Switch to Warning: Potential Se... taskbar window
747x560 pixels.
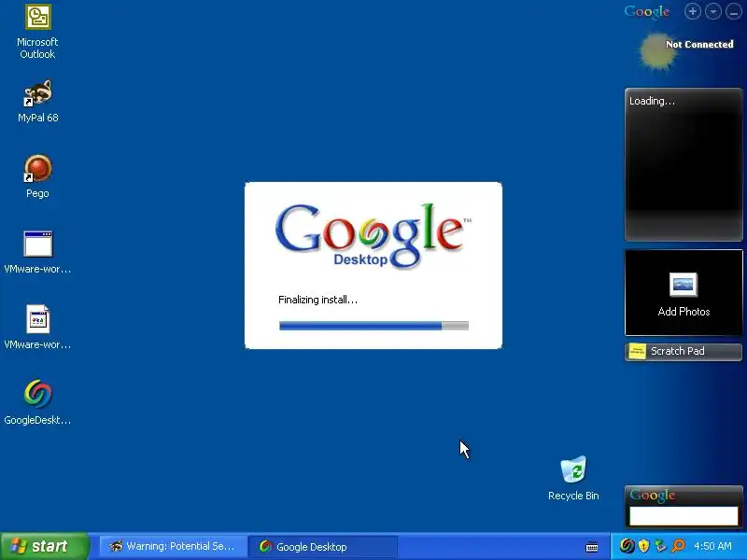pos(173,547)
